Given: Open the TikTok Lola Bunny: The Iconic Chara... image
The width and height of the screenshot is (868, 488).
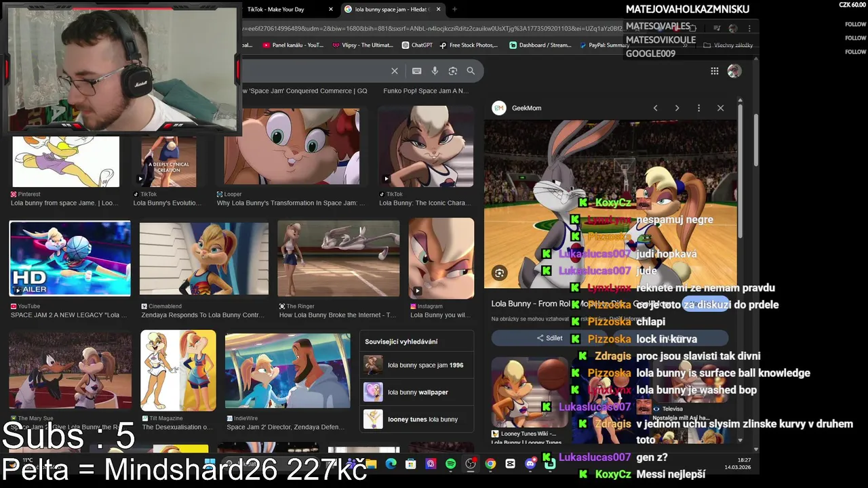Looking at the screenshot, I should pyautogui.click(x=426, y=146).
